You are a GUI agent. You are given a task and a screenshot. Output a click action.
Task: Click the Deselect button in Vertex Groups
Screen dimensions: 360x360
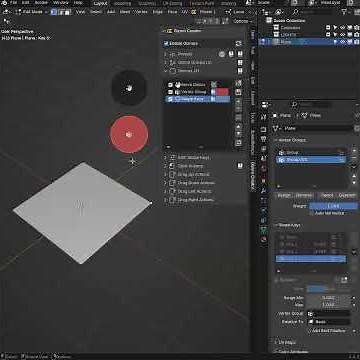(x=347, y=196)
